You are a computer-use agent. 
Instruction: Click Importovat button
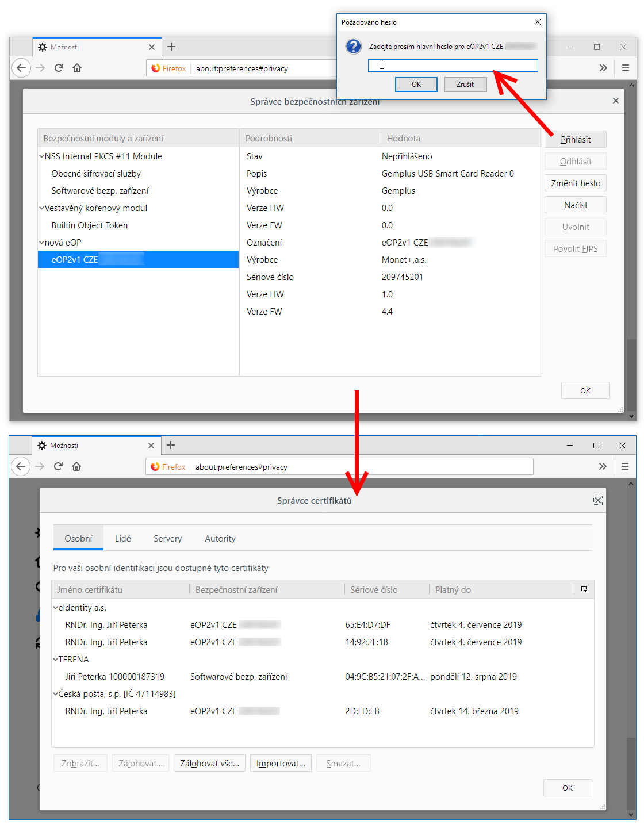(281, 763)
